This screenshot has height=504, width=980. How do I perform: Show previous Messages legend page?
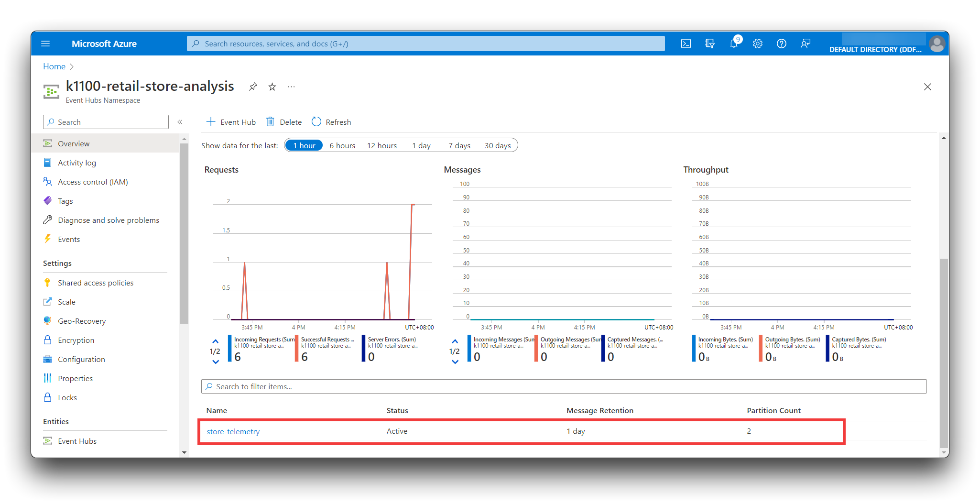(455, 341)
